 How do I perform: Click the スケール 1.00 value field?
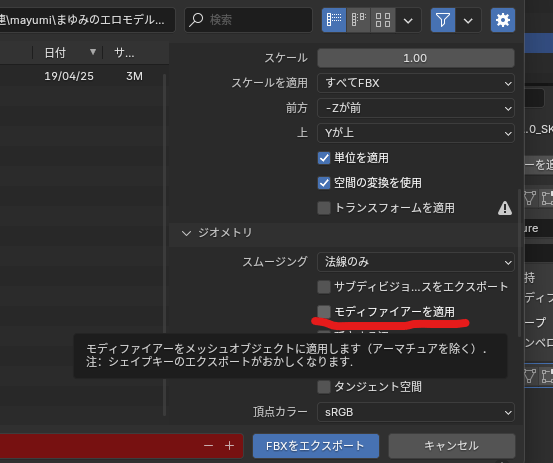(x=416, y=58)
